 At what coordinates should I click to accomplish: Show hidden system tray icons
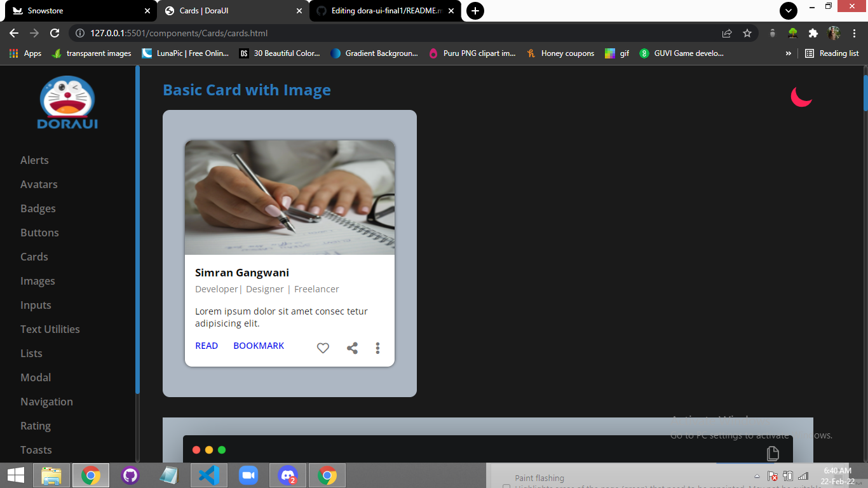pos(757,476)
